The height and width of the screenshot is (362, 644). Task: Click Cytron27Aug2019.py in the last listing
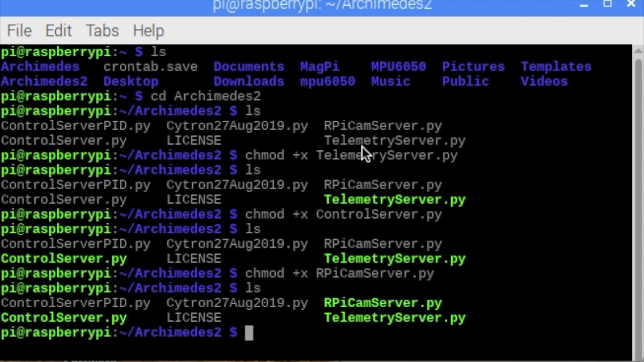click(x=237, y=303)
